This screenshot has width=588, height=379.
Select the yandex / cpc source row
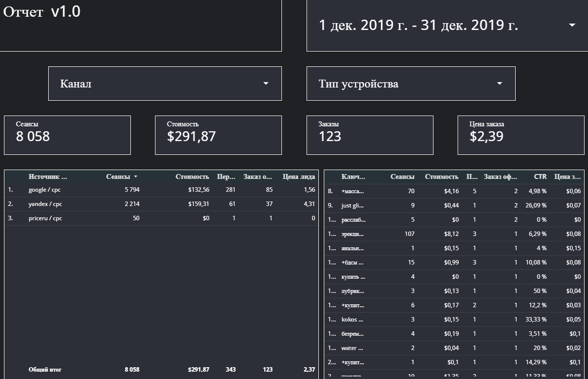pyautogui.click(x=45, y=204)
